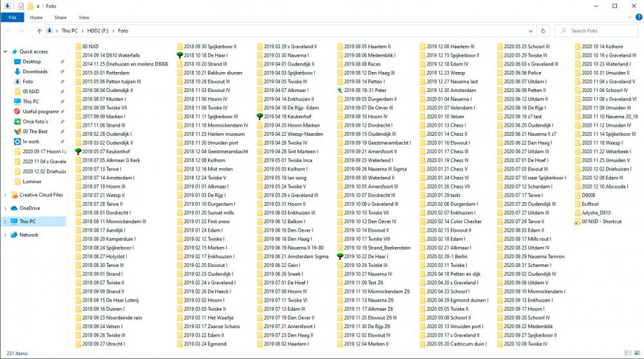Select folder 2019 06 21 Amsterdam Sigma
The image size is (644, 359).
pyautogui.click(x=296, y=257)
